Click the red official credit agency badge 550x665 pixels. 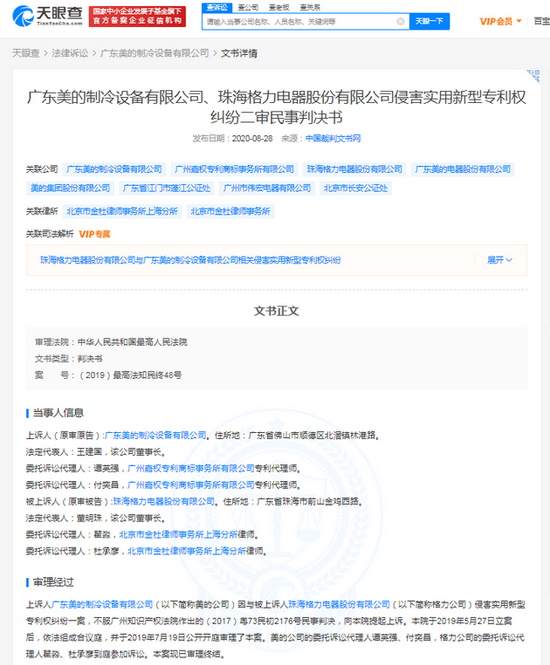(137, 16)
